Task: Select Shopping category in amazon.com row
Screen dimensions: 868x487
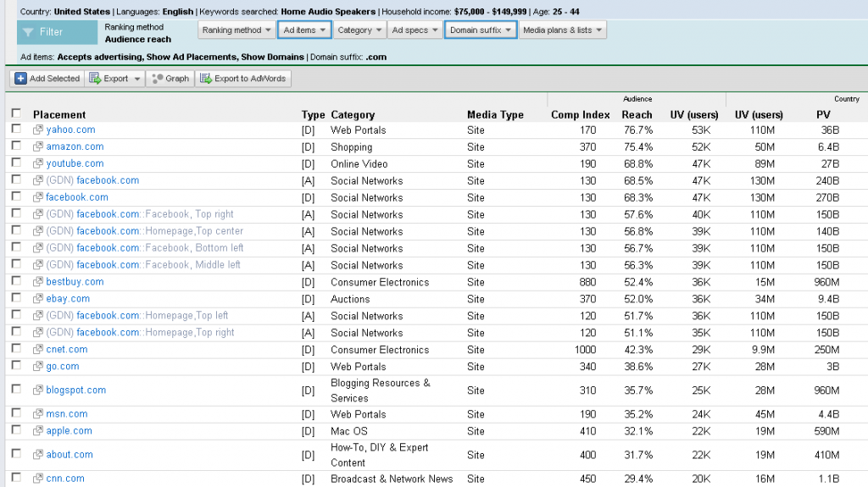Action: pos(351,147)
